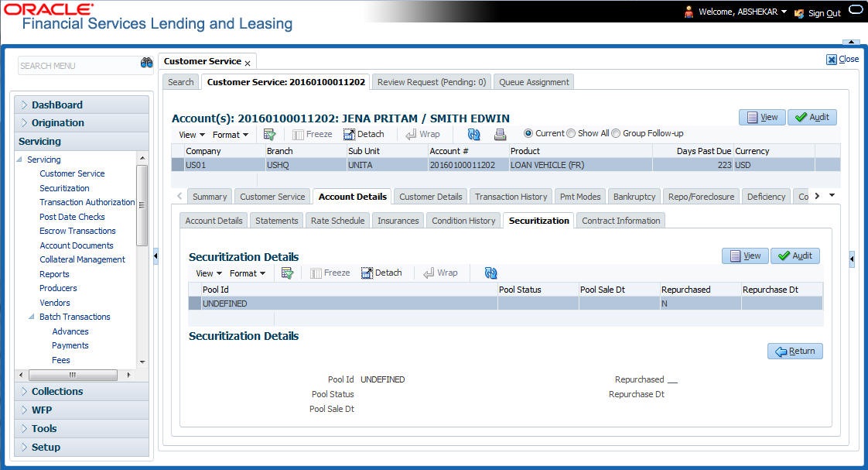This screenshot has width=868, height=470.
Task: Show more tabs with the tab list dropdown
Action: (x=832, y=196)
